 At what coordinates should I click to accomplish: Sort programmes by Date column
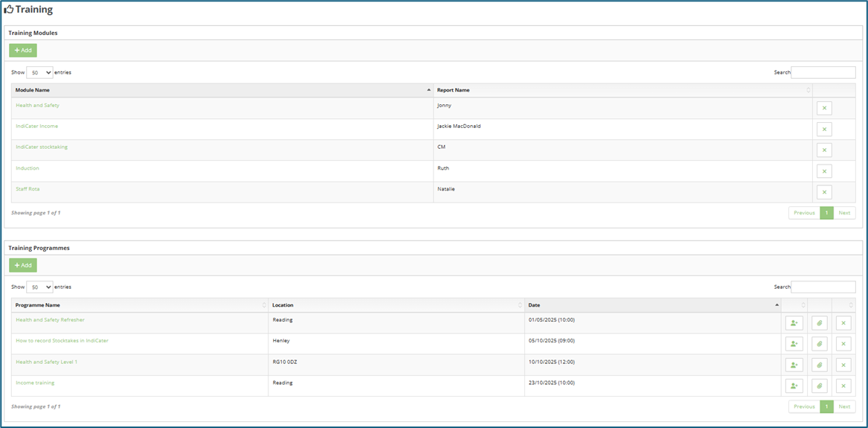click(x=652, y=305)
